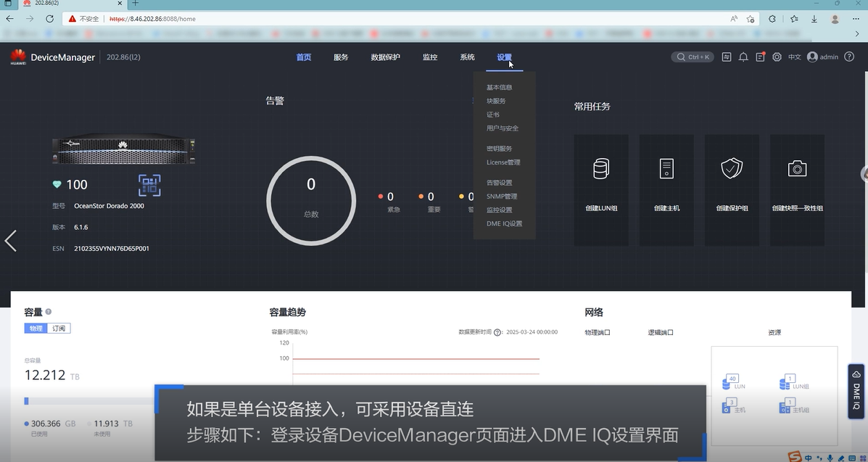868x462 pixels.
Task: Click the storage device image thumbnail
Action: tap(123, 149)
